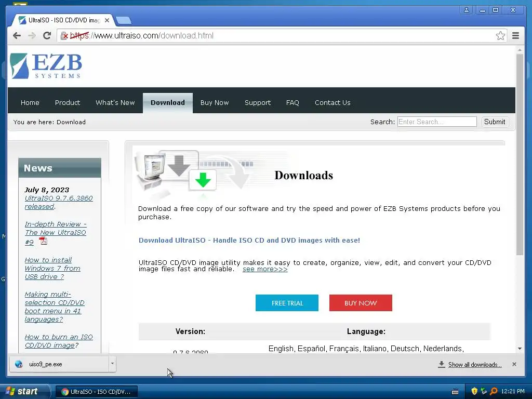Click the 12:21 PM system clock
The width and height of the screenshot is (532, 399).
pos(513,391)
